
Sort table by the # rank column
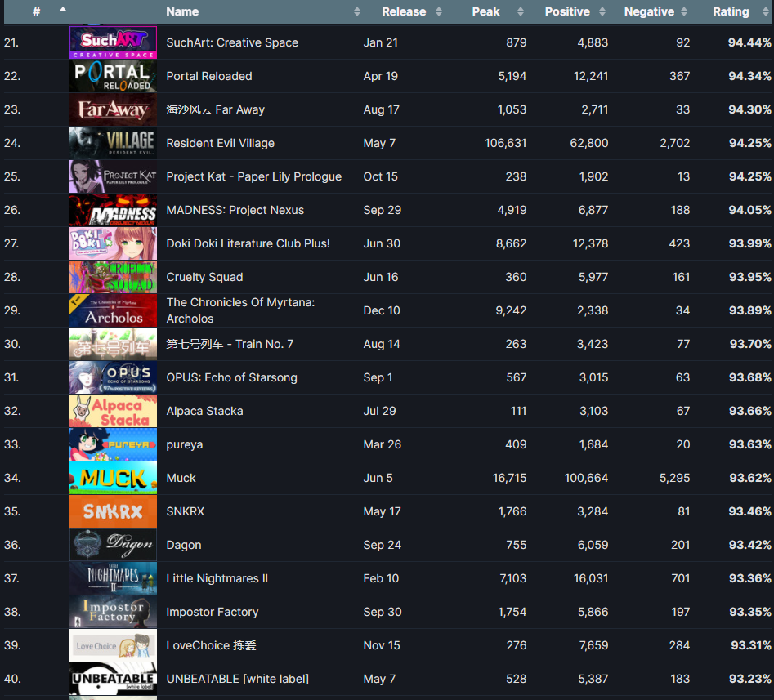(36, 11)
